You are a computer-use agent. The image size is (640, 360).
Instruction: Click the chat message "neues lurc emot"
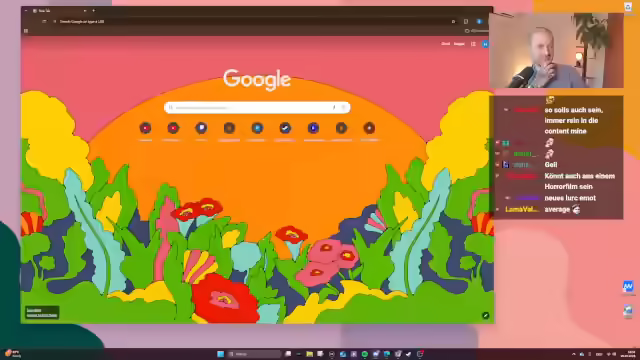pos(570,198)
